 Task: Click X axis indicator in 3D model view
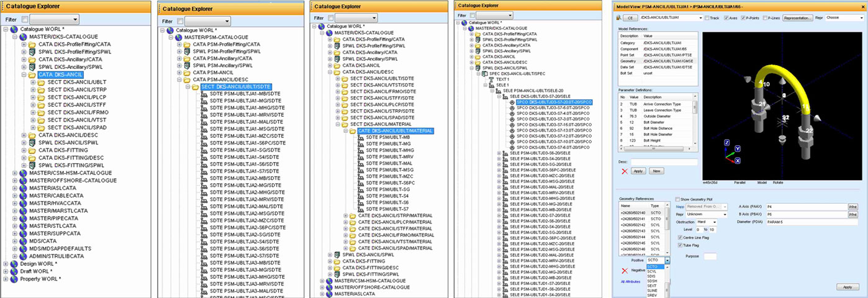737,160
